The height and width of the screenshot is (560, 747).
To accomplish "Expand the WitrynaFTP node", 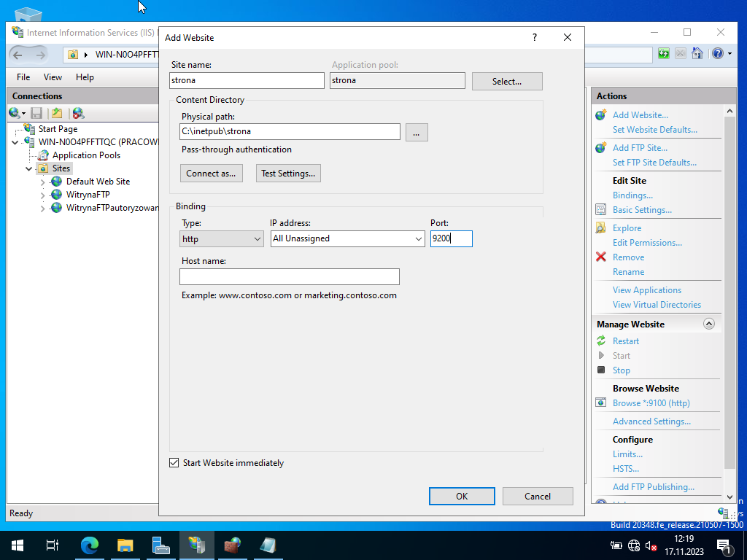I will [42, 195].
